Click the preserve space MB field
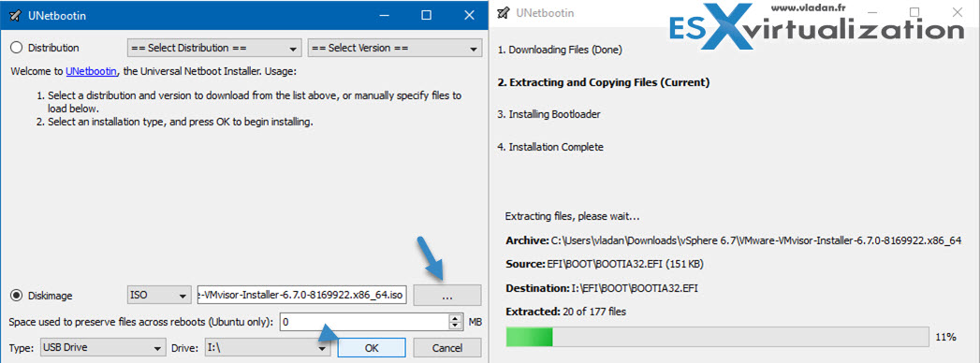Screen dimensions: 980x363 tap(365, 322)
